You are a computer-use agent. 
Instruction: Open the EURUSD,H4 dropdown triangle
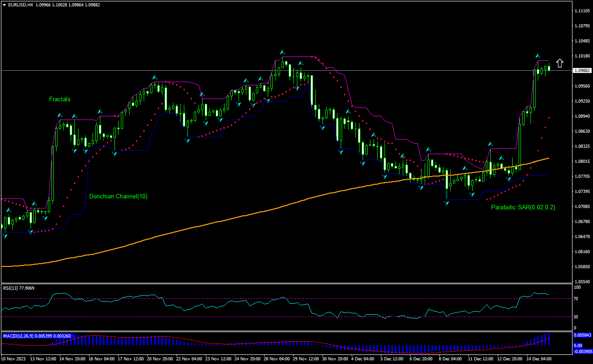[5, 5]
